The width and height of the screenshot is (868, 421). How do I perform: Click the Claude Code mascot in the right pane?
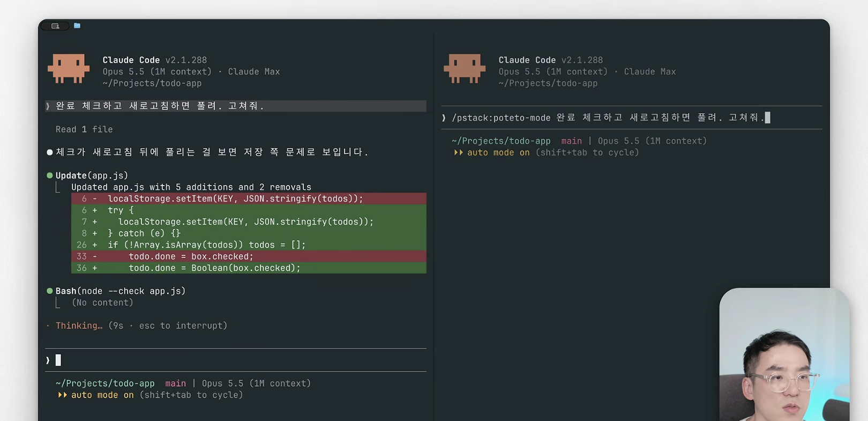(465, 69)
